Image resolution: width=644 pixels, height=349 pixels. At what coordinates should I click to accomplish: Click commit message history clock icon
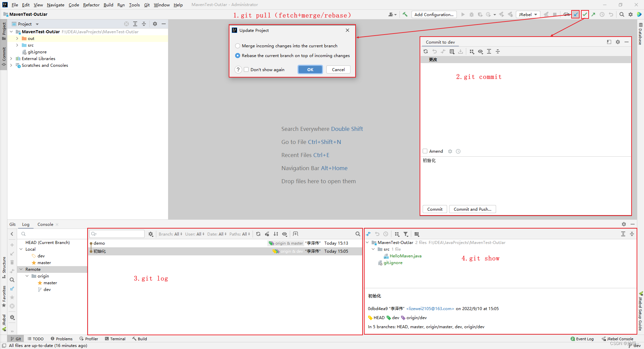point(458,151)
